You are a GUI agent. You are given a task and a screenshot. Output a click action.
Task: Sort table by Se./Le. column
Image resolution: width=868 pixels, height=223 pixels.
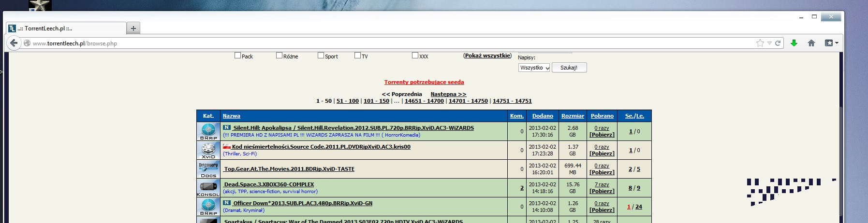[634, 116]
